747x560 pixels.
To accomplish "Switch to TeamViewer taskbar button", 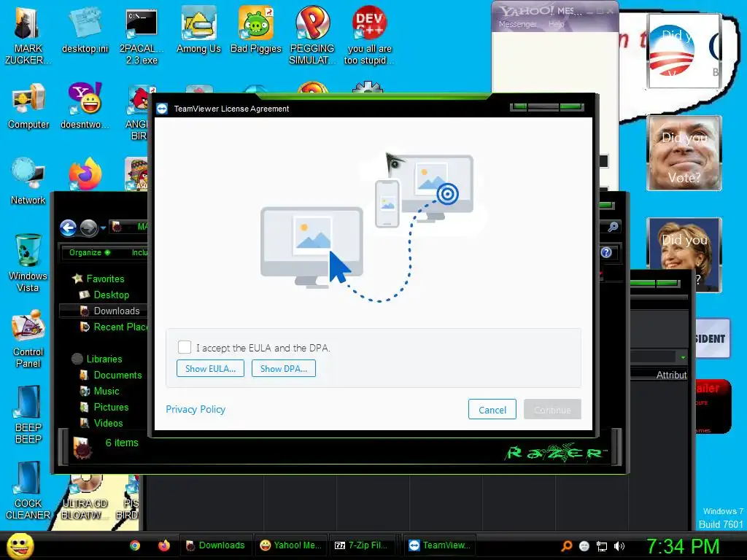I will click(439, 545).
